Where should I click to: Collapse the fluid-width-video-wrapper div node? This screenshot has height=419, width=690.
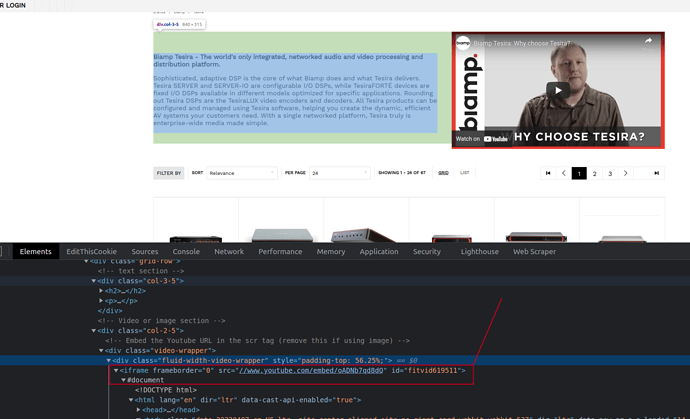pos(108,360)
